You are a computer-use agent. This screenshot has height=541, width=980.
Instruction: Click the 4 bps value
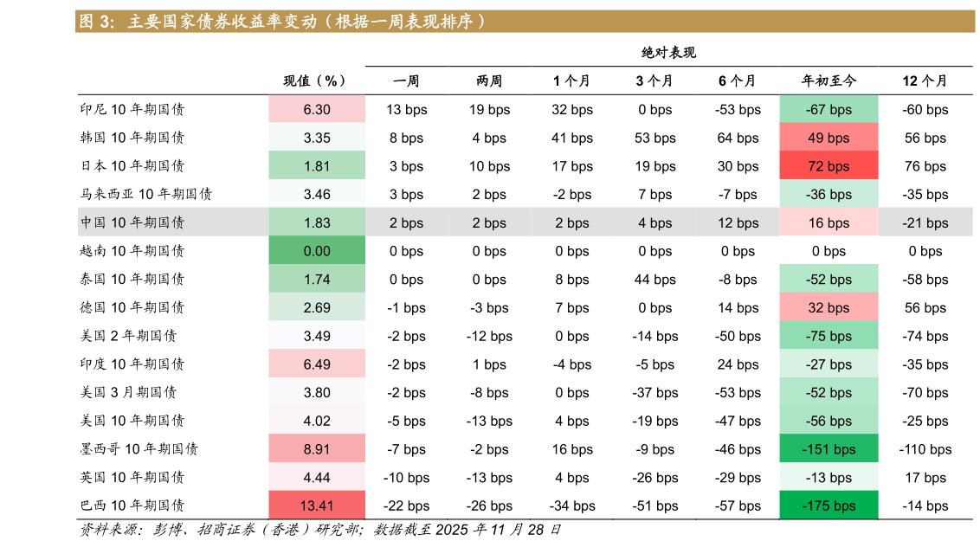click(x=654, y=222)
